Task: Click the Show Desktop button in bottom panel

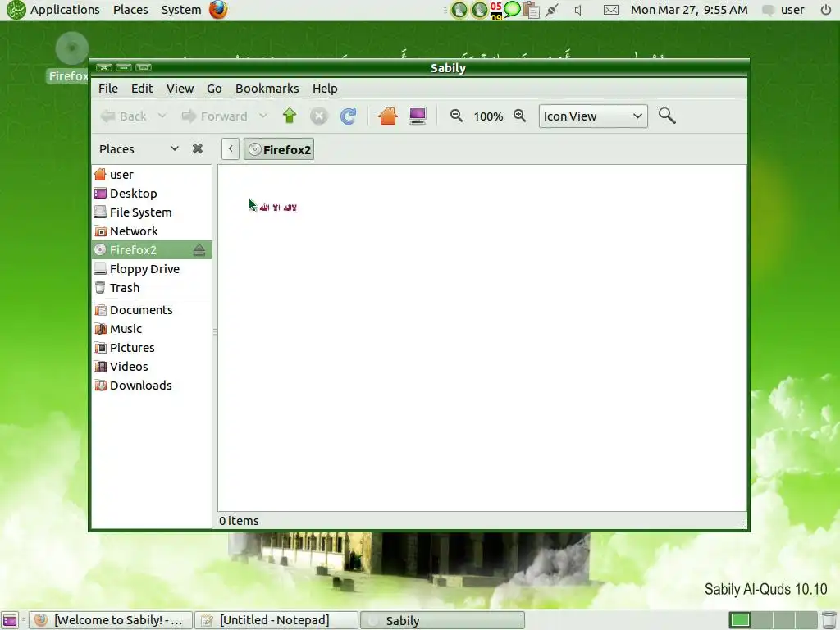Action: point(10,620)
